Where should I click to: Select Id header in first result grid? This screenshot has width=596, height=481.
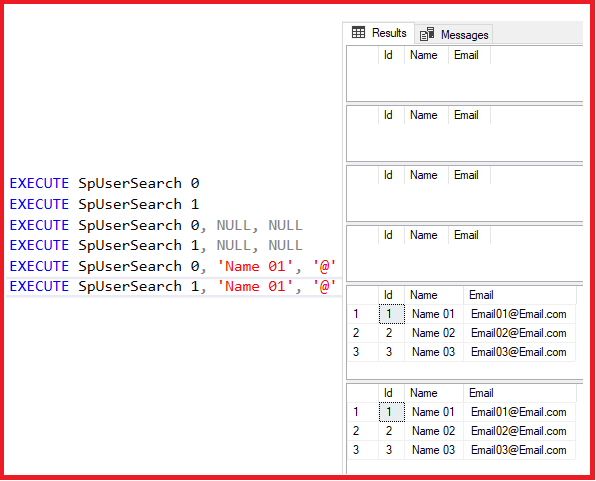point(391,55)
